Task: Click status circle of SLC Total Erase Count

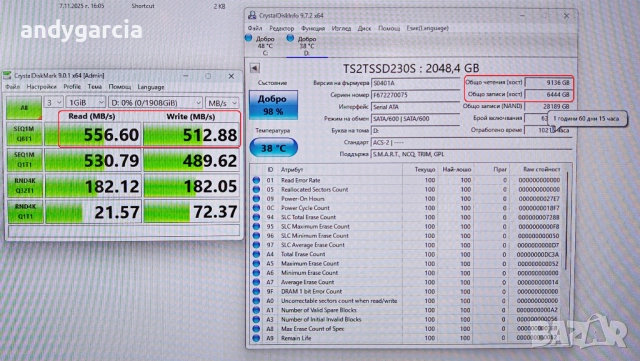Action: coord(256,217)
